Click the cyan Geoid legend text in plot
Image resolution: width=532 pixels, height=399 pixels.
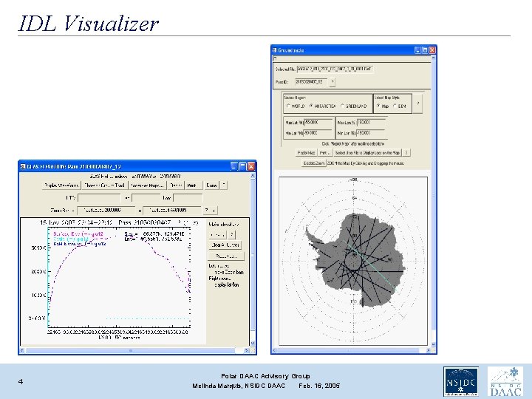pos(71,239)
